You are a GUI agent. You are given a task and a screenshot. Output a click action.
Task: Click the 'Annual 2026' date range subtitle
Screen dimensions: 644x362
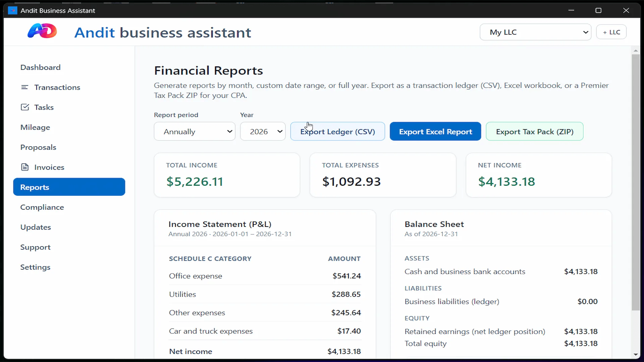(x=230, y=234)
